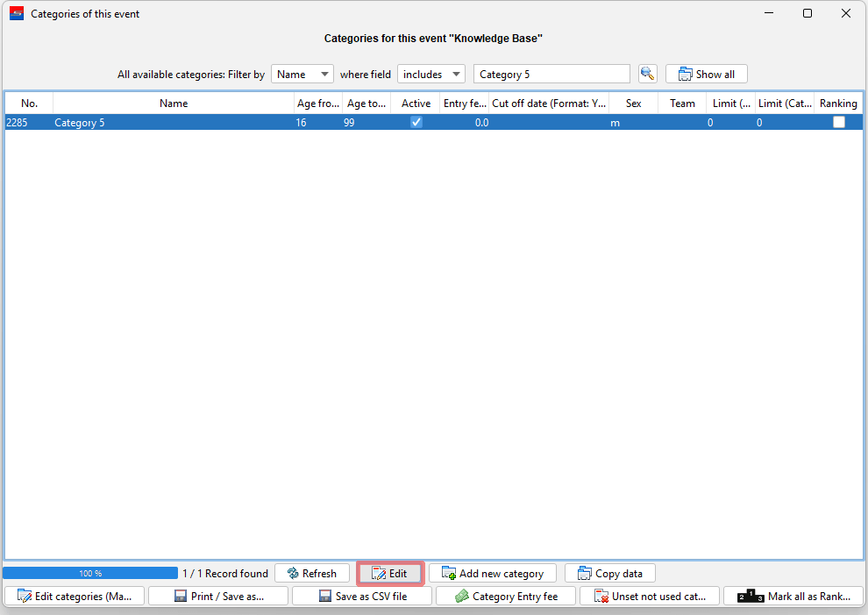Image resolution: width=868 pixels, height=615 pixels.
Task: Unset not used categories
Action: pyautogui.click(x=650, y=596)
